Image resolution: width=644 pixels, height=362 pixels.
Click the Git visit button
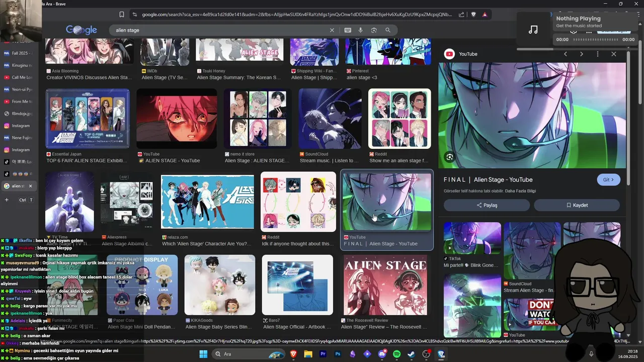[x=608, y=179]
